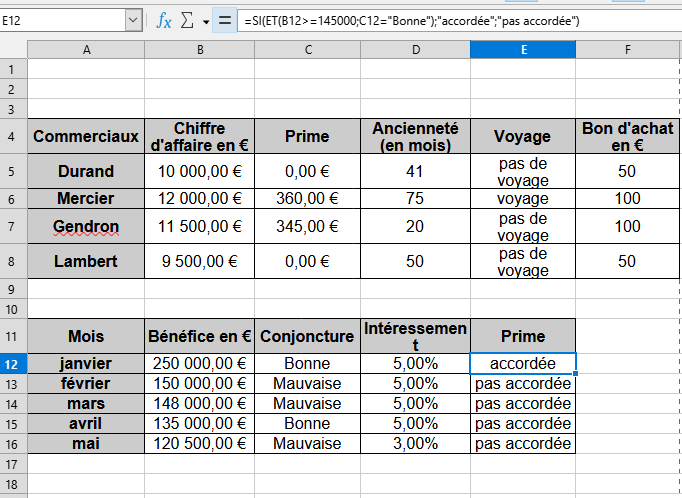Viewport: 682px width, 498px height.
Task: Open the Function Wizard fx icon
Action: [164, 20]
